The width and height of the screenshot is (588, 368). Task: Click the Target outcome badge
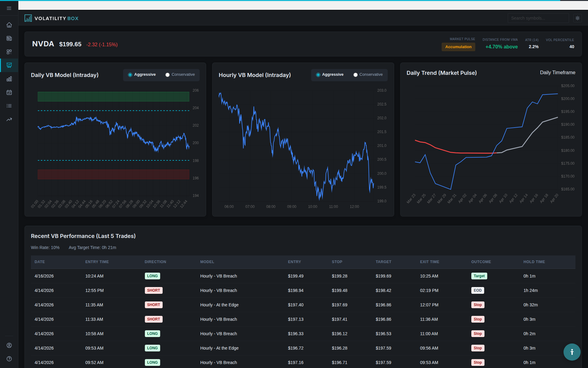479,276
